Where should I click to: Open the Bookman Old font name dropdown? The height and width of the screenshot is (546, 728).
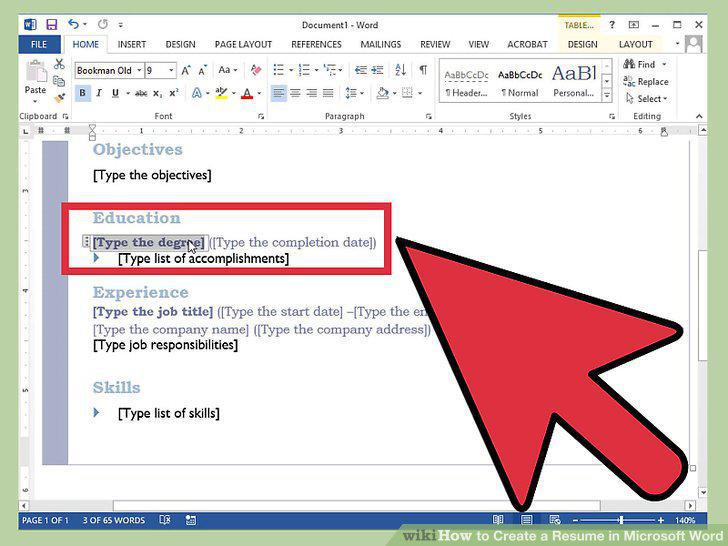(x=139, y=70)
